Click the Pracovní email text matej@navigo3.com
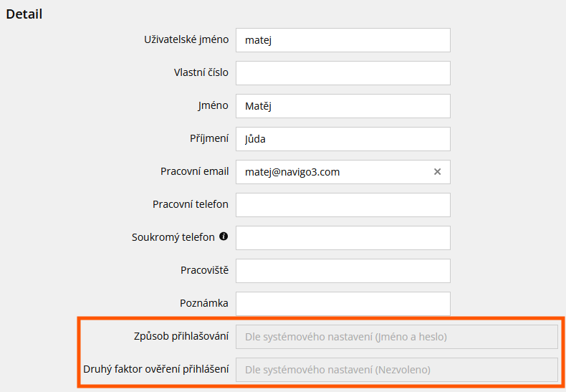Screen dimensions: 566x392 (x=292, y=172)
